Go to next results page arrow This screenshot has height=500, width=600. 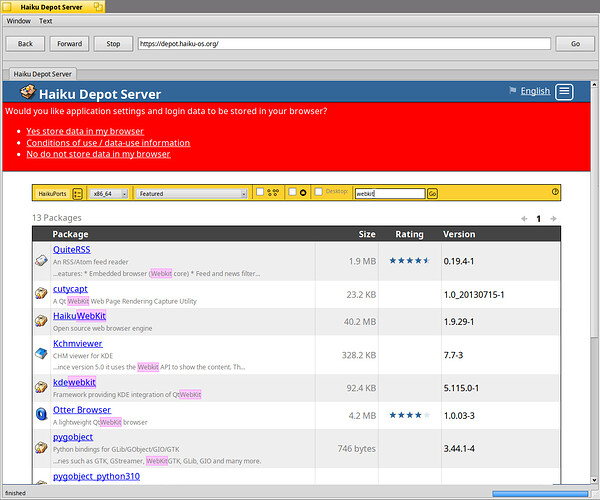(553, 219)
